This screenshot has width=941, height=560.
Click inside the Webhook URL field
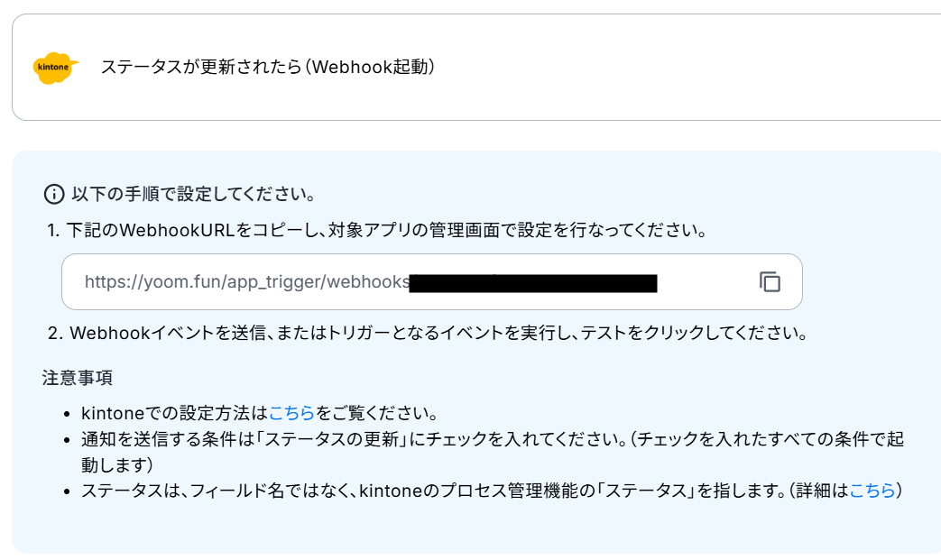(x=431, y=281)
